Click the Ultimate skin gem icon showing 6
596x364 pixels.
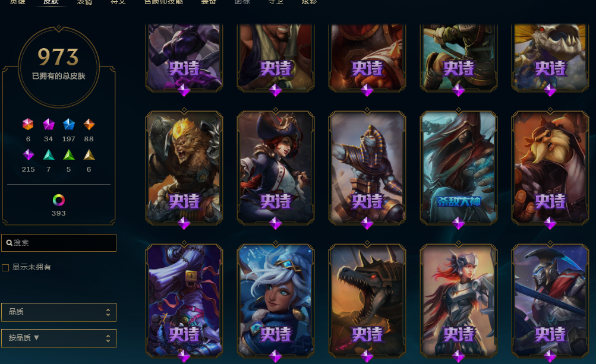pyautogui.click(x=28, y=124)
